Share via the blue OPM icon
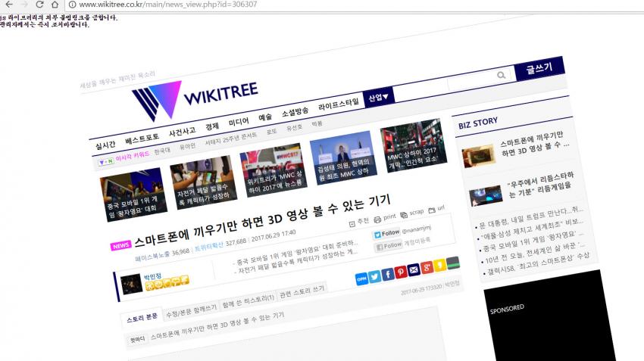The image size is (644, 361). point(361,279)
